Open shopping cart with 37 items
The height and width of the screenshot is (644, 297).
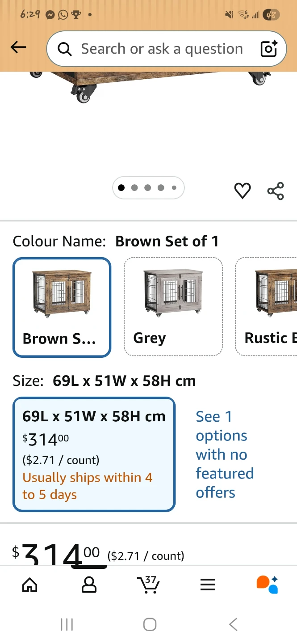point(148,585)
